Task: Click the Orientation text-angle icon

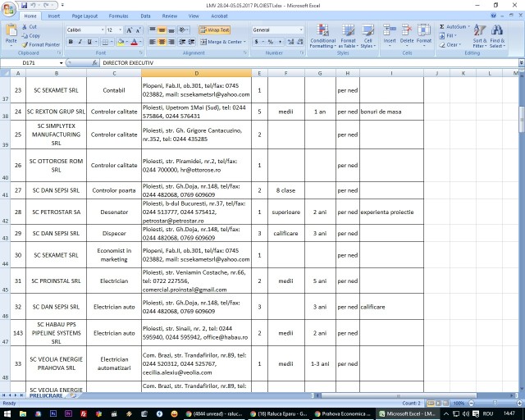Action: (x=182, y=30)
